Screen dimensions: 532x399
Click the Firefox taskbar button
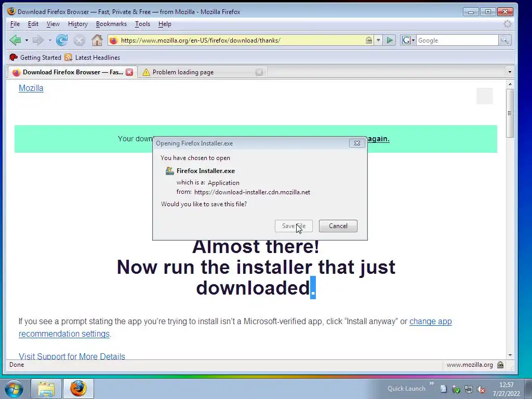pos(78,389)
